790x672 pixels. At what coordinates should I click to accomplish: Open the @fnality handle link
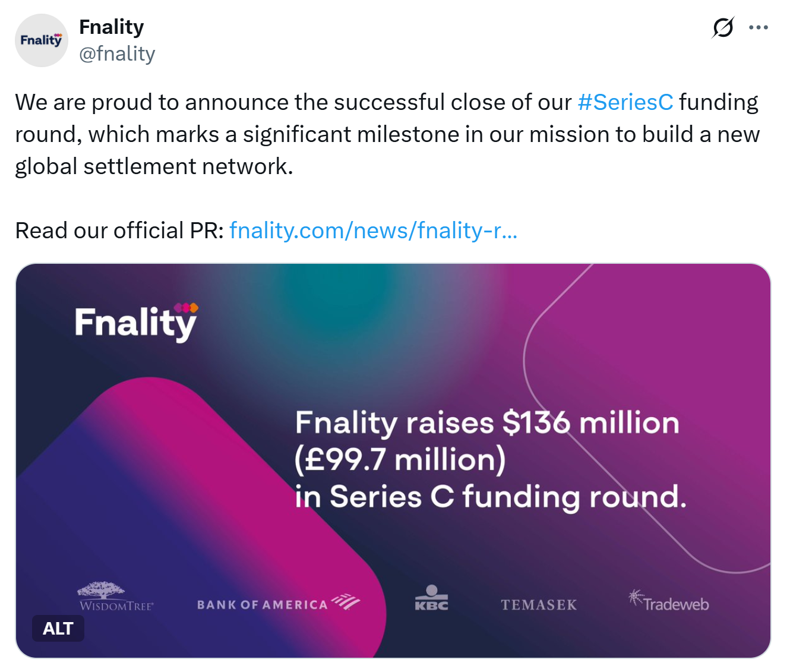point(117,53)
